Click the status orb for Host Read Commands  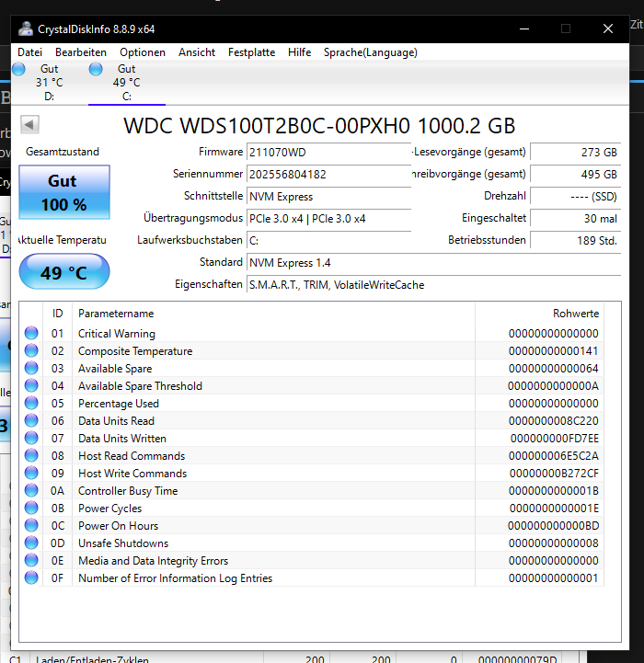click(x=31, y=455)
